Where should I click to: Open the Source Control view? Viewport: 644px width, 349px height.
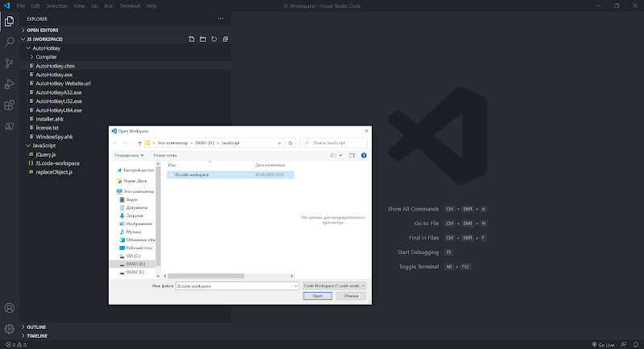pyautogui.click(x=9, y=64)
